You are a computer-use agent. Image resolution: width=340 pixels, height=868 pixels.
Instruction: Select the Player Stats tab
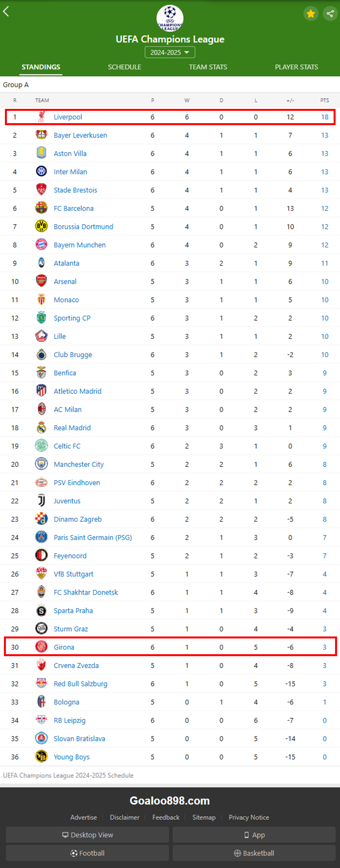pos(297,67)
